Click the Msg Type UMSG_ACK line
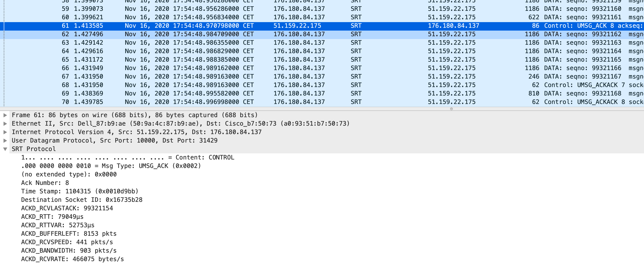Viewport: 644px width, 279px height. point(111,166)
